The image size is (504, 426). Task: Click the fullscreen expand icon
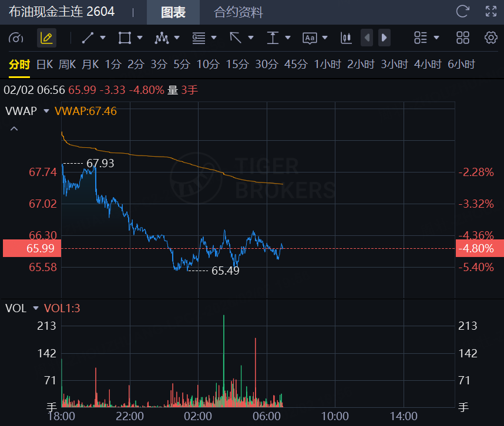491,11
